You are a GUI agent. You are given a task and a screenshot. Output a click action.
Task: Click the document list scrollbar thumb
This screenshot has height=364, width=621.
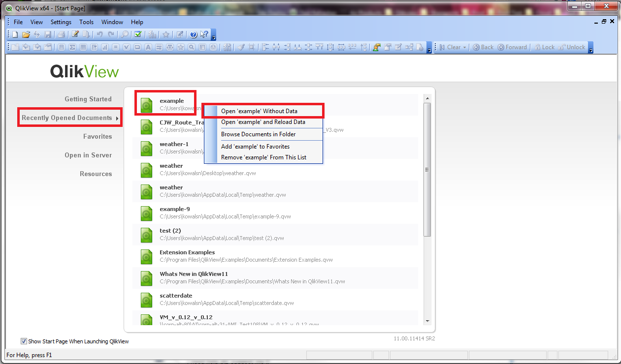point(427,170)
